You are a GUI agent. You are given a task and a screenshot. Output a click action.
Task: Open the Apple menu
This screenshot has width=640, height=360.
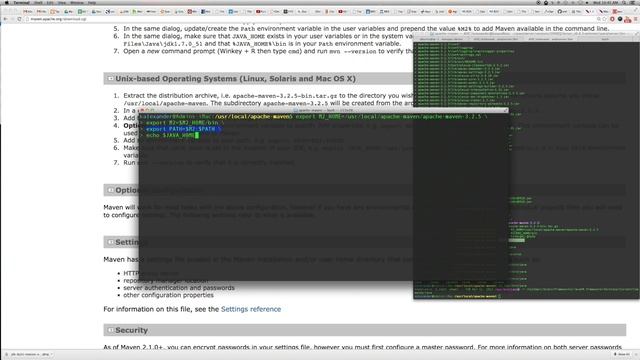[x=7, y=2]
